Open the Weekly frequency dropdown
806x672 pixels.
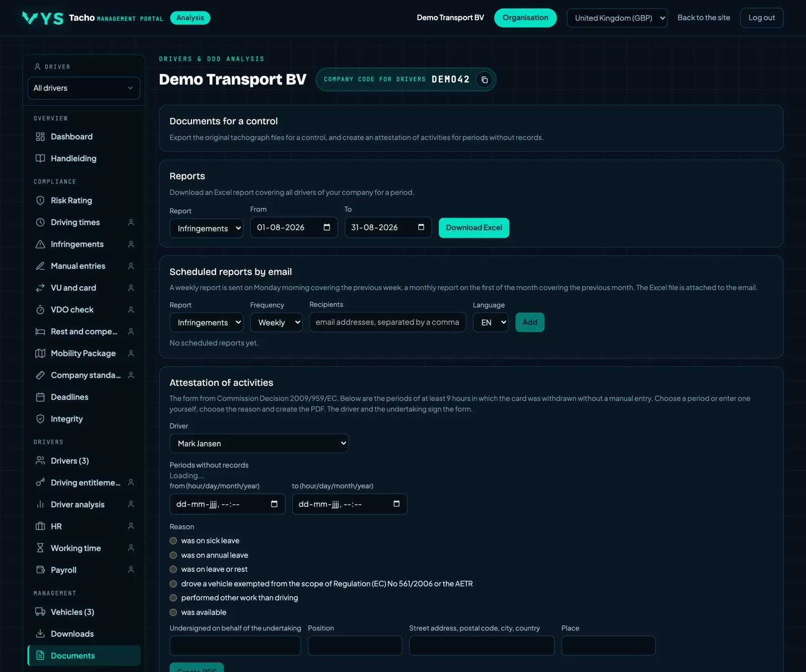[277, 322]
